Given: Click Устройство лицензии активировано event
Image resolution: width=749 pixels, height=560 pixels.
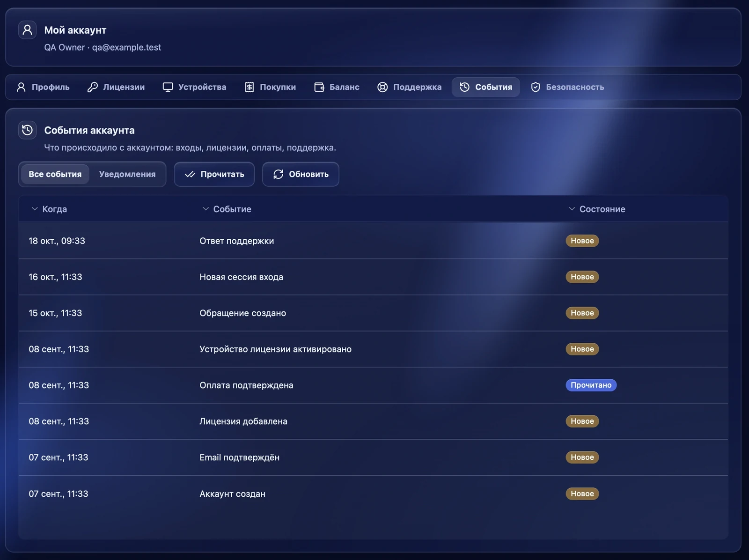Looking at the screenshot, I should (x=276, y=349).
